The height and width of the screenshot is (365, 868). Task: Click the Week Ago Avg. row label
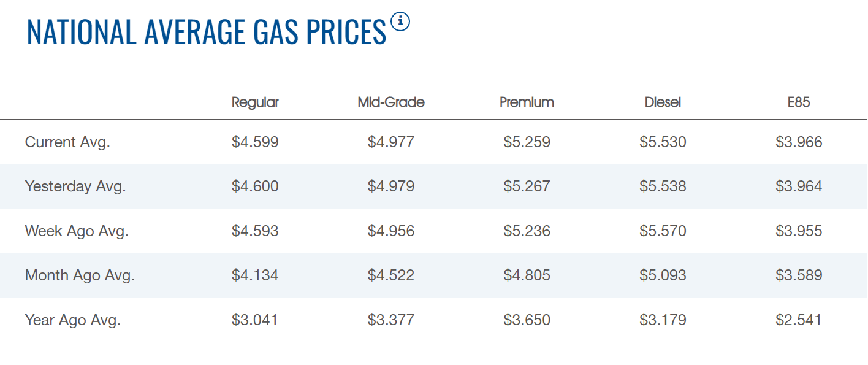tap(77, 231)
